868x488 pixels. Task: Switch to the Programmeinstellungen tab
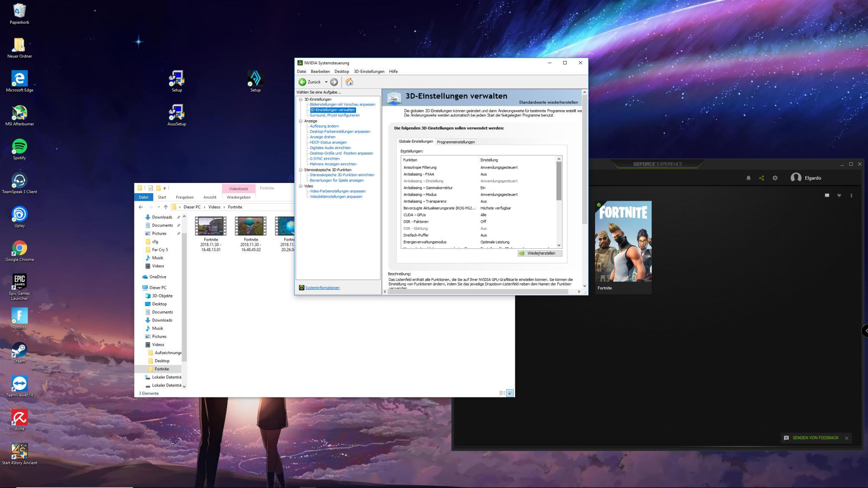pyautogui.click(x=456, y=142)
